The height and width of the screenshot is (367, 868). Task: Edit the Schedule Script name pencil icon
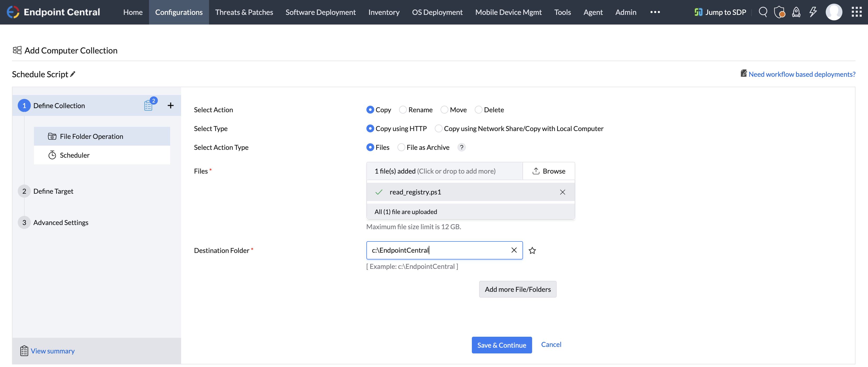73,74
